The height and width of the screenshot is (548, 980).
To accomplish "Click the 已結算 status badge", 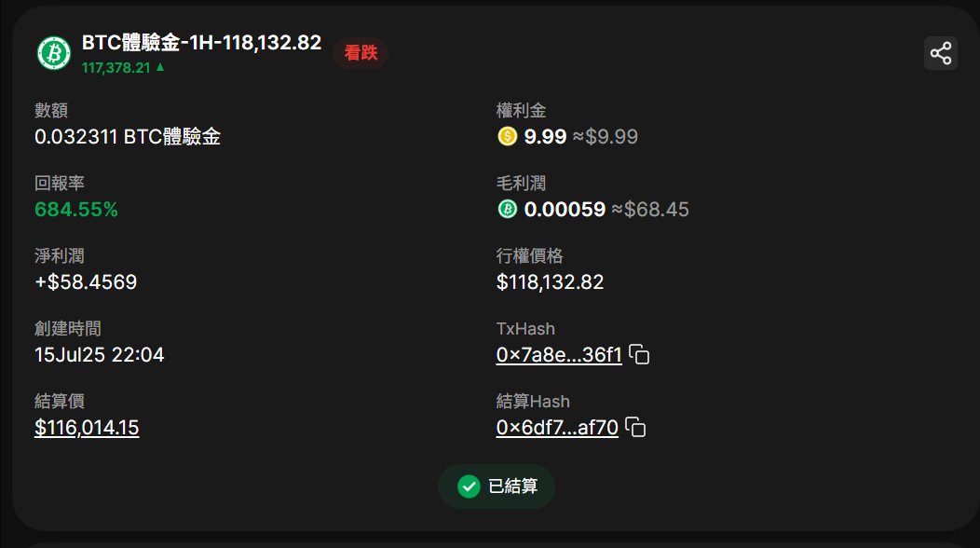I will tap(497, 486).
